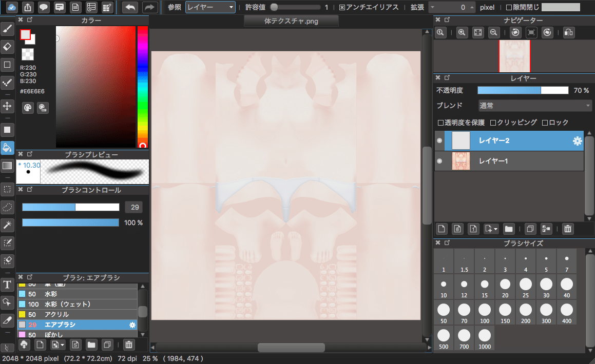Screen dimensions: 595x364
Task: Rotate canvas right in Navigator
Action: pyautogui.click(x=547, y=33)
